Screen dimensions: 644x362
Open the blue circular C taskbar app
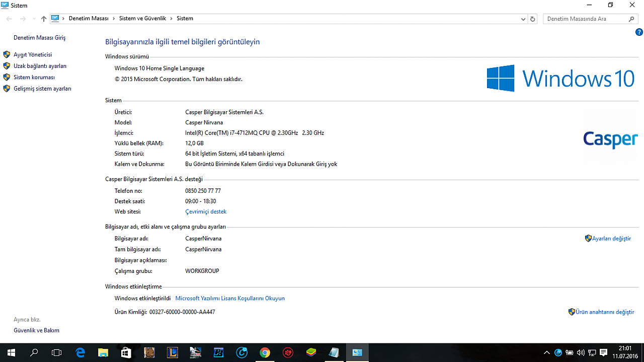coord(242,353)
